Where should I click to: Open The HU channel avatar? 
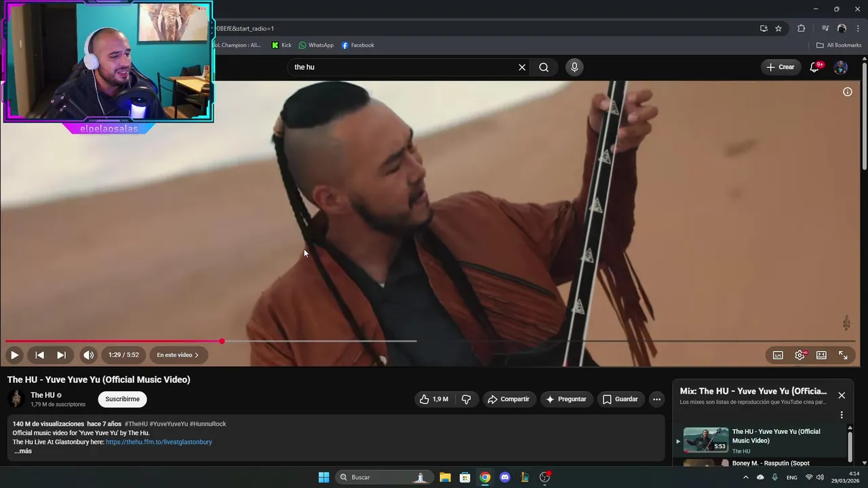[16, 399]
